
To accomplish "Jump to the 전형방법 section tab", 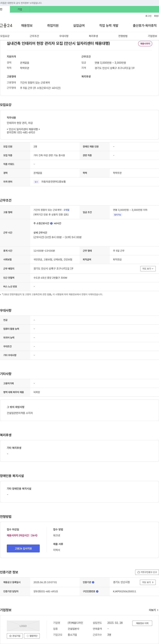I will pyautogui.click(x=123, y=36).
